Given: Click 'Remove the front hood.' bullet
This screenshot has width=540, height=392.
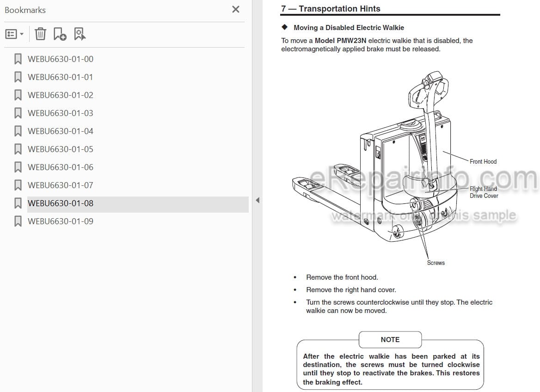Looking at the screenshot, I should click(342, 277).
